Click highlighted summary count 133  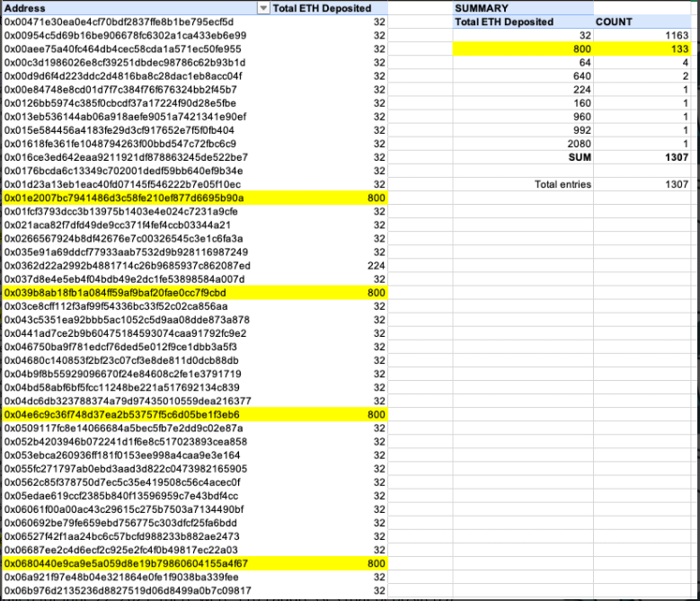click(642, 49)
